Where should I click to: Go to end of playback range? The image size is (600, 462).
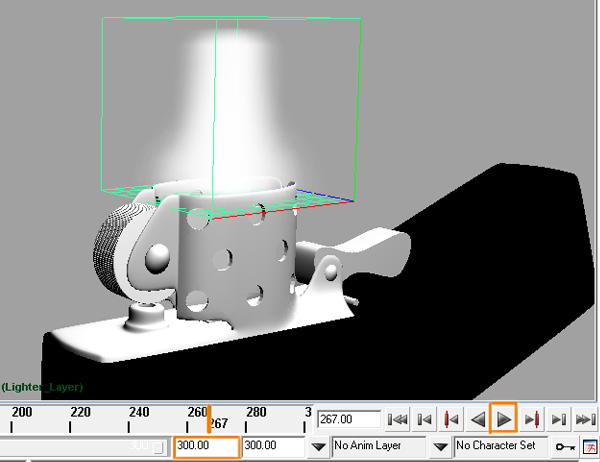[585, 420]
